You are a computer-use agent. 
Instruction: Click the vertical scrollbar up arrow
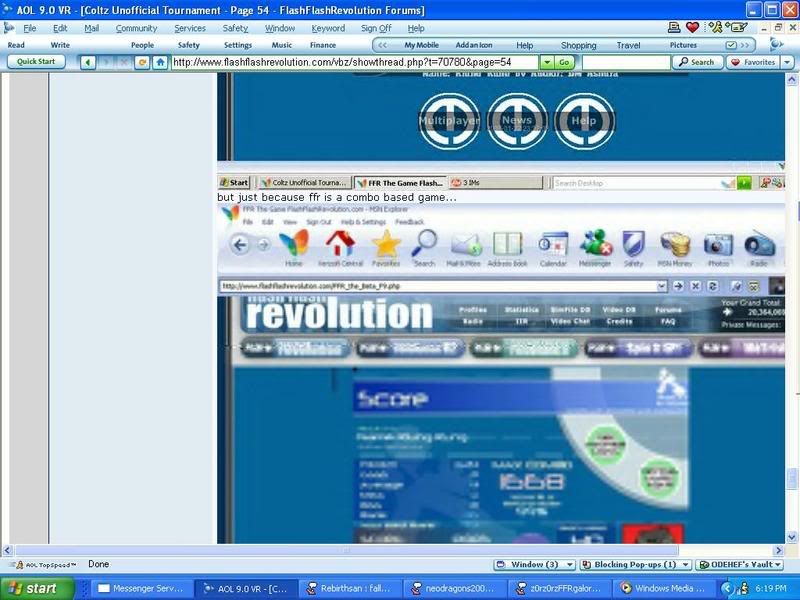792,79
